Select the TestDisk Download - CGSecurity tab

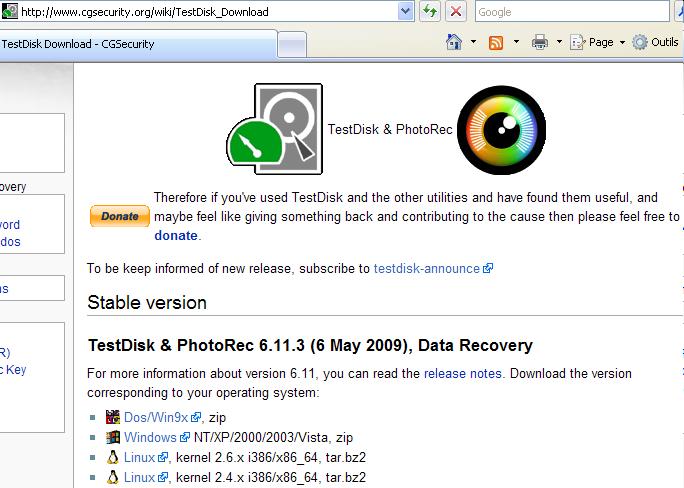pyautogui.click(x=138, y=44)
